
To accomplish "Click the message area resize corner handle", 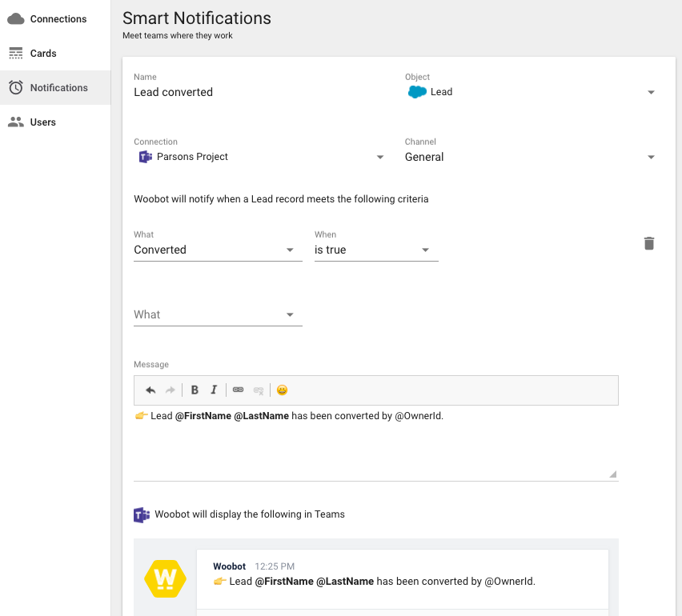I will pos(613,474).
